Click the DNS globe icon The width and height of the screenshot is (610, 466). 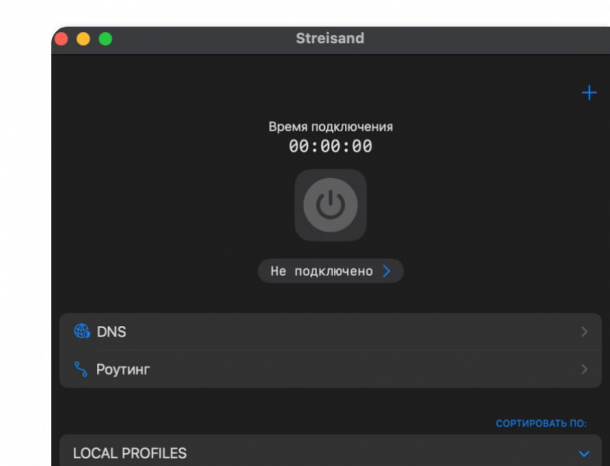82,331
